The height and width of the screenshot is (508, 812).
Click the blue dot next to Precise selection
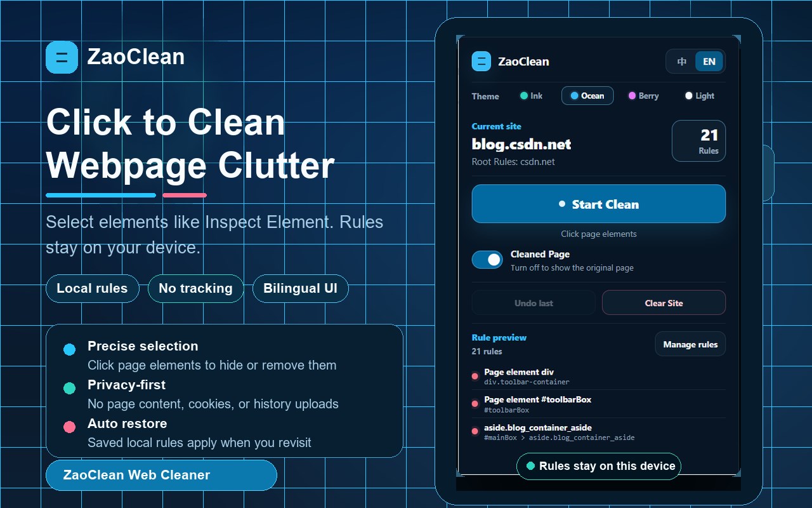(x=70, y=349)
